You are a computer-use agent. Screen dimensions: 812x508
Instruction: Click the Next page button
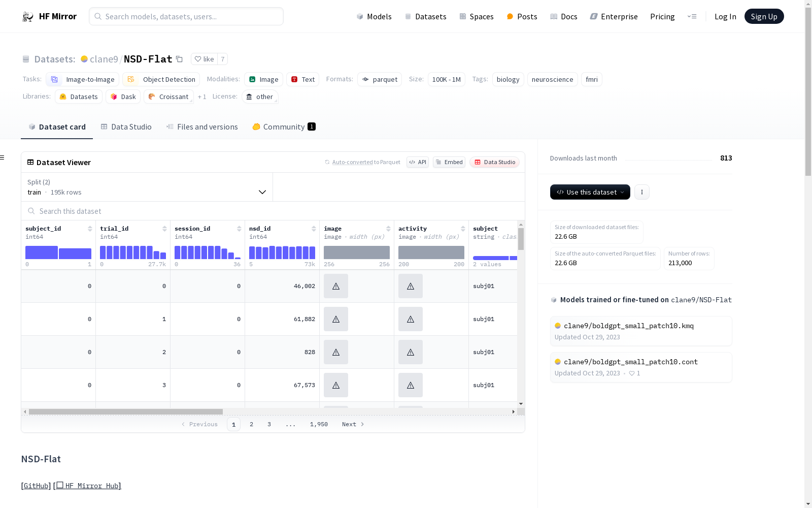coord(353,424)
